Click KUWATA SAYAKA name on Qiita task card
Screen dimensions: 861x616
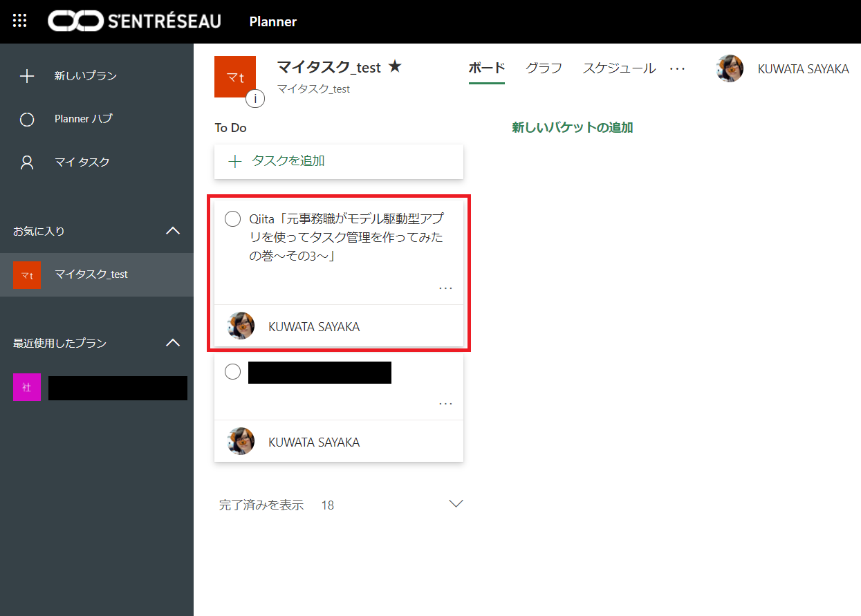pyautogui.click(x=314, y=327)
